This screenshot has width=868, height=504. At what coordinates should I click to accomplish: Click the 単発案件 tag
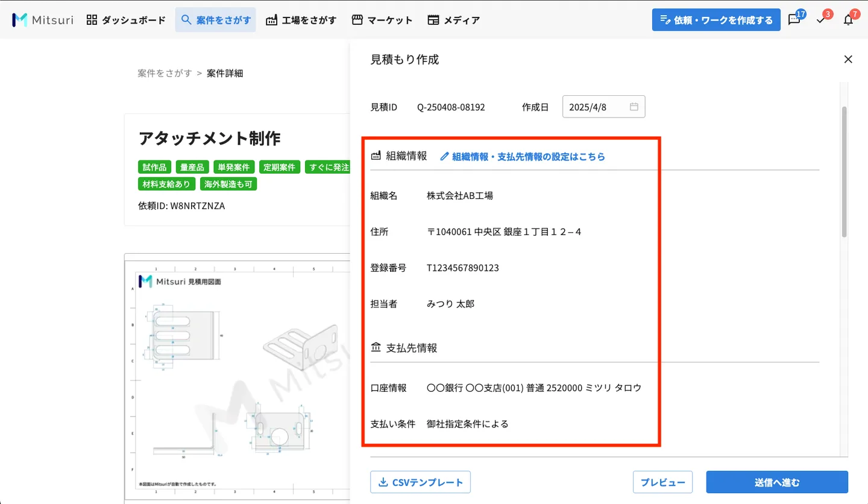click(234, 167)
